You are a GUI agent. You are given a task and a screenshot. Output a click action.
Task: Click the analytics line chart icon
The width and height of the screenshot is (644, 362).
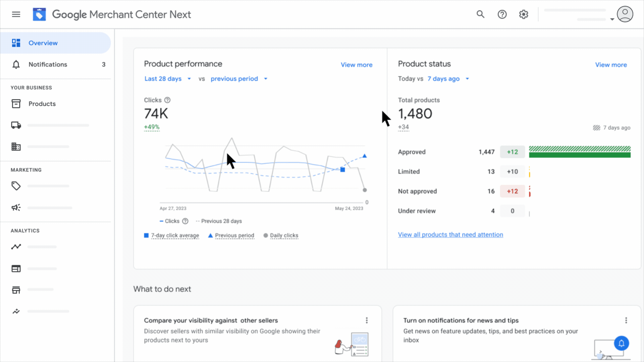[x=16, y=247]
